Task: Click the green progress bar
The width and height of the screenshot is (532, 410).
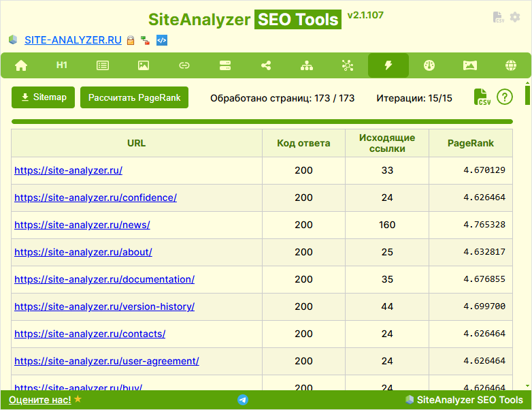Action: pos(262,122)
